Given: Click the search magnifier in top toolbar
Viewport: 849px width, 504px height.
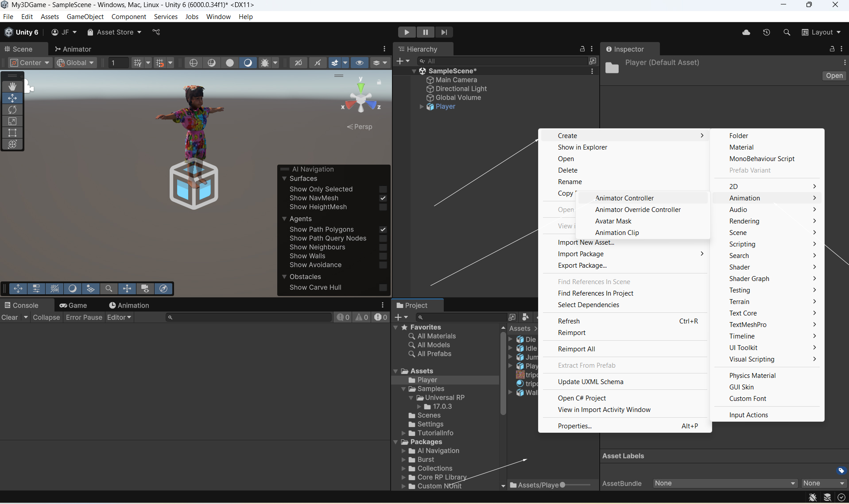Looking at the screenshot, I should point(787,32).
